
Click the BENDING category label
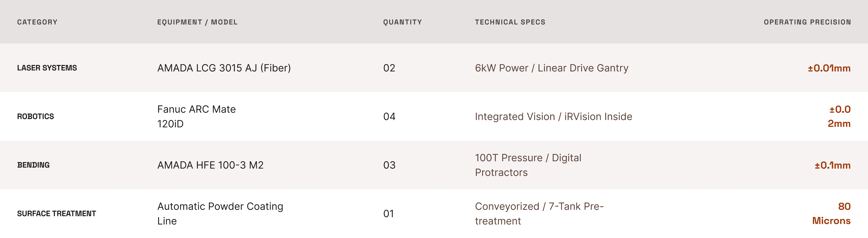pyautogui.click(x=33, y=165)
